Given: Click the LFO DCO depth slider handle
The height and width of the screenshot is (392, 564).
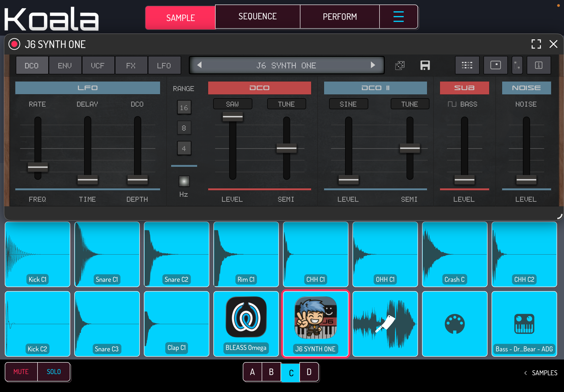Looking at the screenshot, I should (137, 180).
